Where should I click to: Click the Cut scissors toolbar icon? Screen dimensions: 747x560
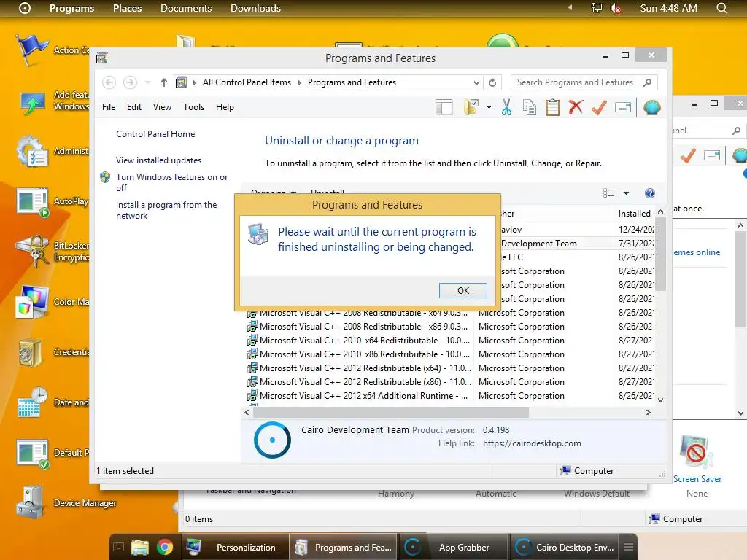(x=506, y=107)
